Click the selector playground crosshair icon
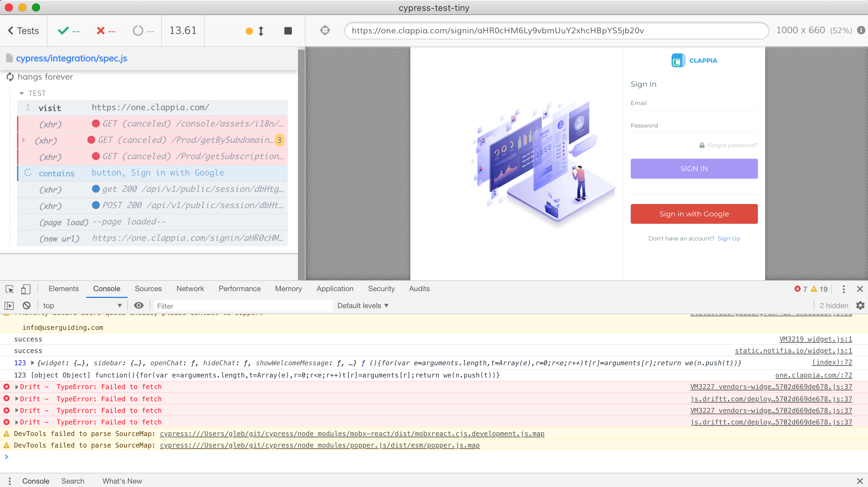The height and width of the screenshot is (487, 868). [325, 30]
